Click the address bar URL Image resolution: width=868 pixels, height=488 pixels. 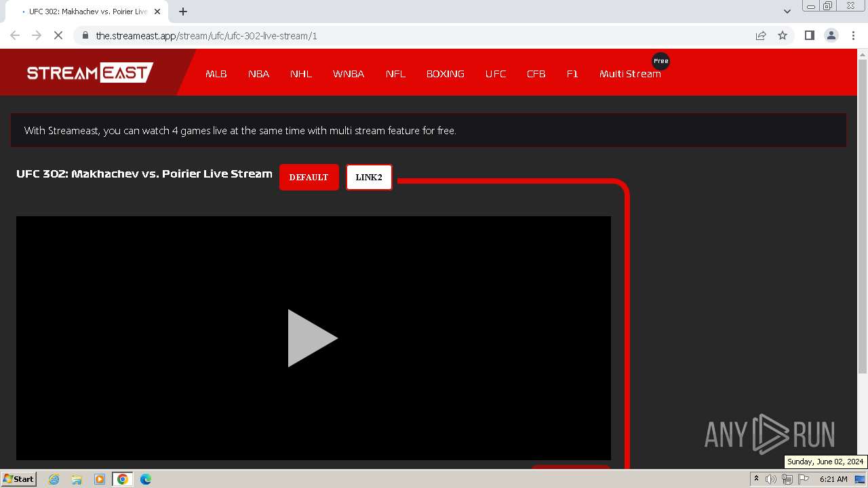(x=206, y=36)
